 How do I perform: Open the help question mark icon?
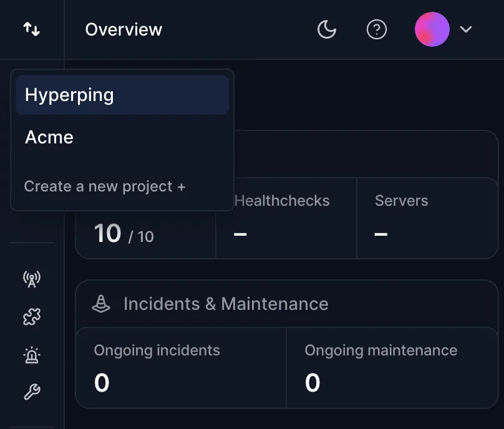pyautogui.click(x=376, y=29)
